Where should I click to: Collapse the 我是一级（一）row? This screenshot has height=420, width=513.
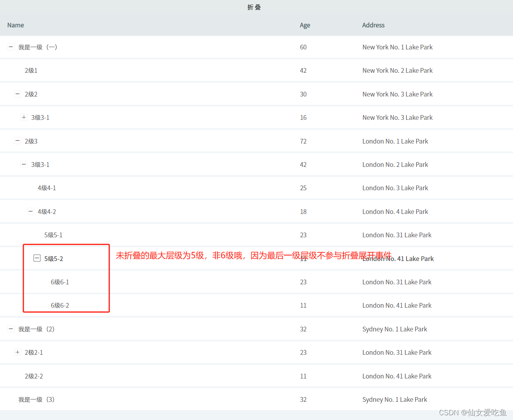11,47
